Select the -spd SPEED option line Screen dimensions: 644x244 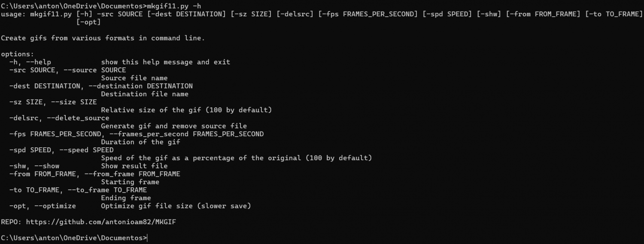(x=61, y=150)
